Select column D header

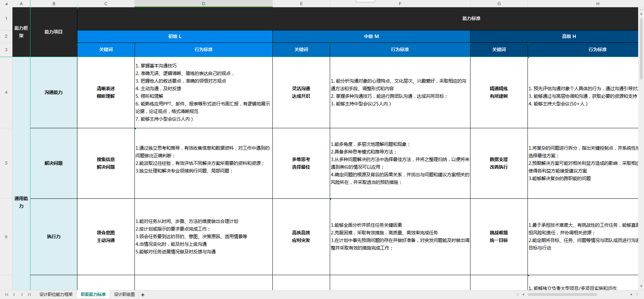click(x=204, y=3)
